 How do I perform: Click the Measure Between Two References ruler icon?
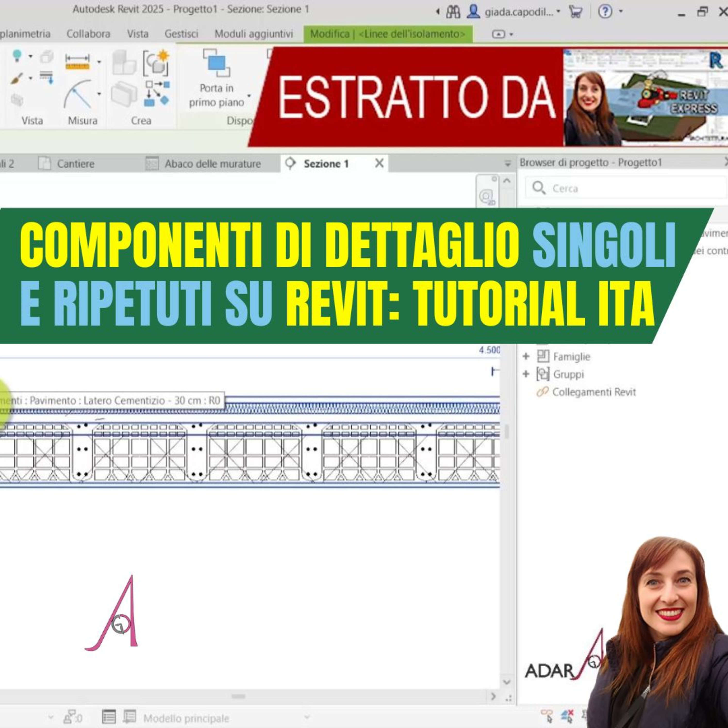tap(78, 61)
